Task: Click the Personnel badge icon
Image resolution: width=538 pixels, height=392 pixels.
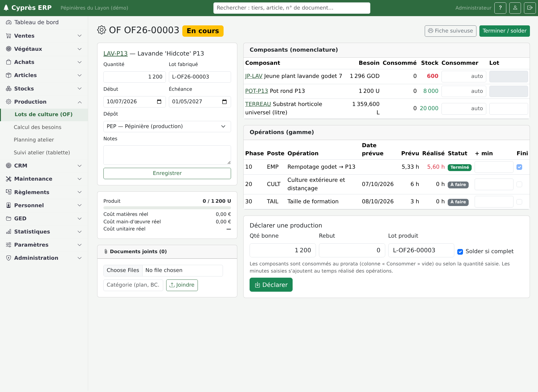Action: (9, 205)
